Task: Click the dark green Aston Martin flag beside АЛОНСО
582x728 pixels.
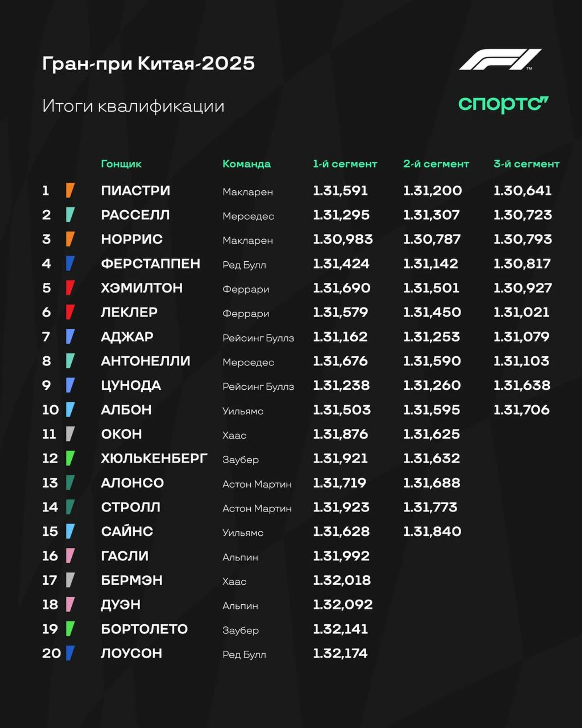Action: coord(70,483)
